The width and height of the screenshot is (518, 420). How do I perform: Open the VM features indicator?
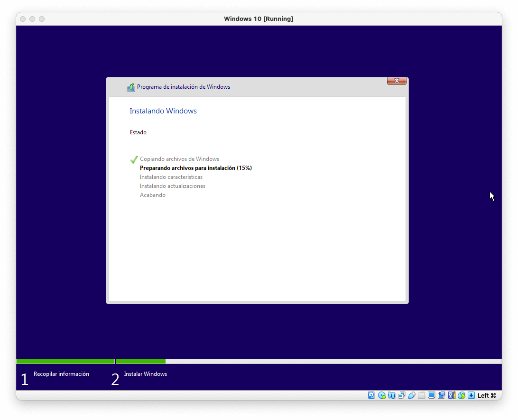451,395
